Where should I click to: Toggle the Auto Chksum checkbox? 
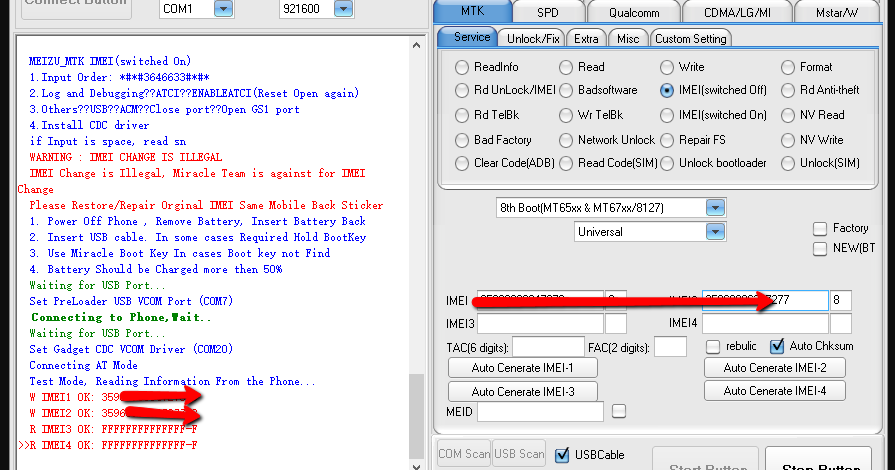777,347
